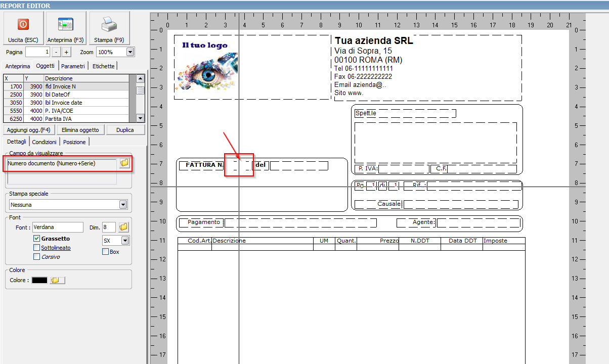Select the 'Agente:' label on the report
The width and height of the screenshot is (609, 364).
coord(423,222)
